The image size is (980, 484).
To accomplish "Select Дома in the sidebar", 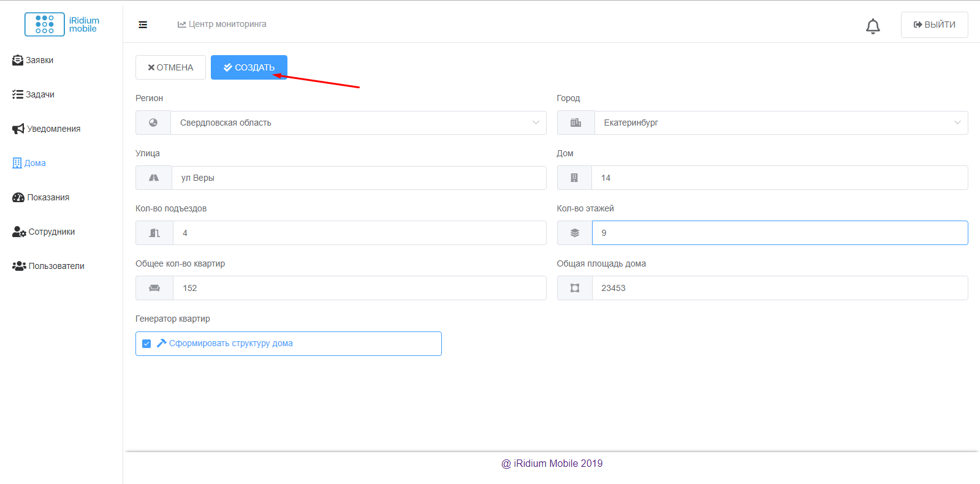I will [29, 163].
